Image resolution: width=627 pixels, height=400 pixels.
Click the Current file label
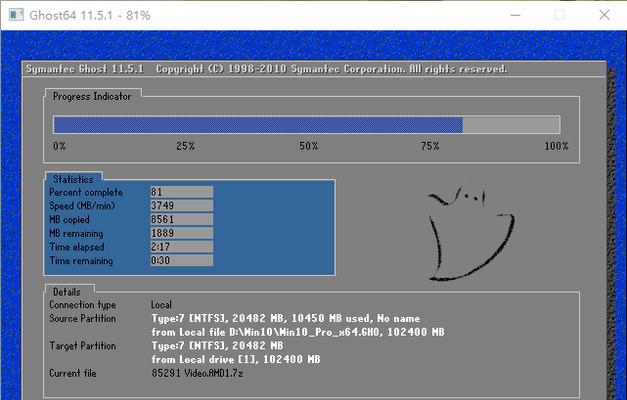73,373
